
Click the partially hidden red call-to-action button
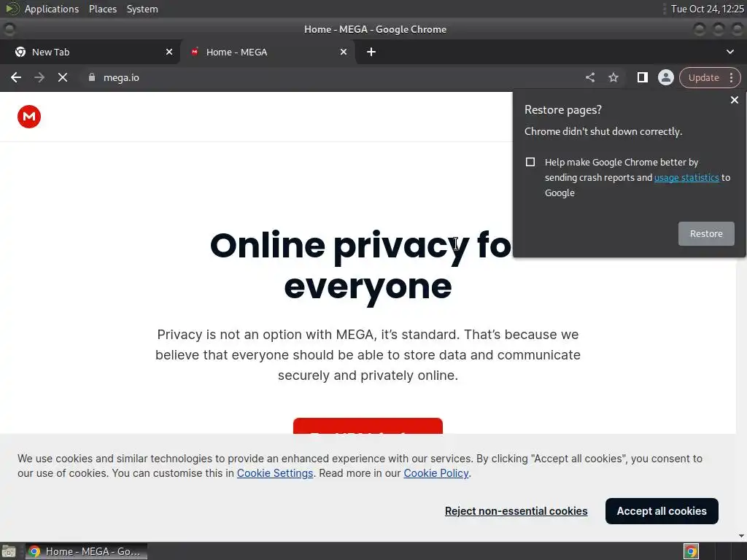point(368,426)
